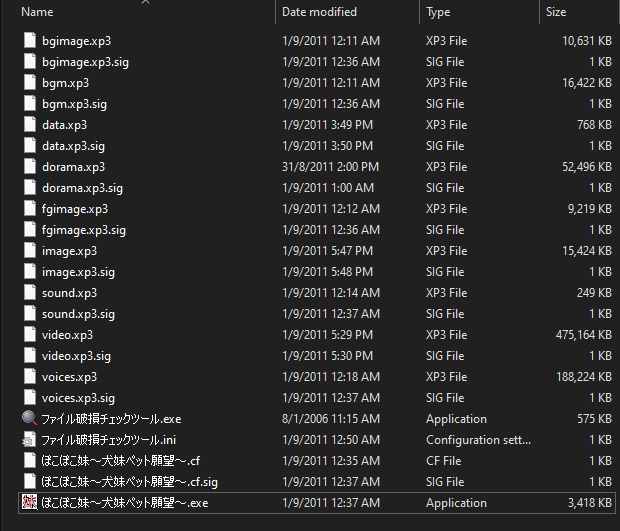Screen dimensions: 620x531
Task: Sort files by the Size column
Action: click(x=556, y=12)
